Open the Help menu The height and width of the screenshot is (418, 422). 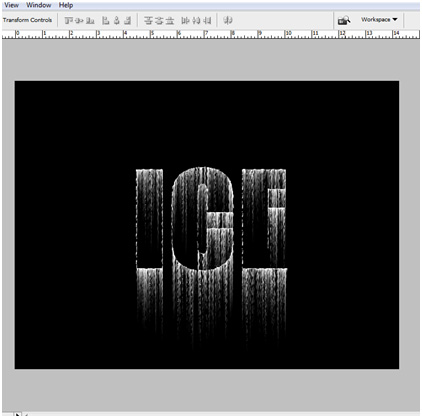pos(66,5)
